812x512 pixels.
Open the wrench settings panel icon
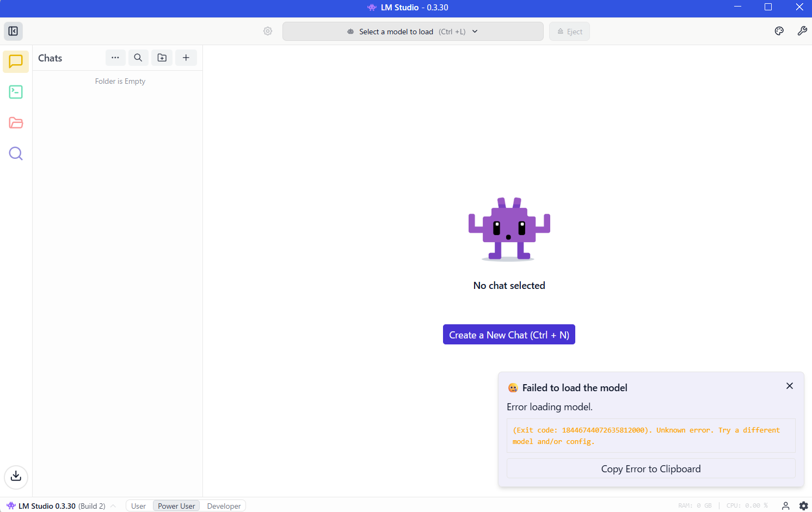point(802,31)
